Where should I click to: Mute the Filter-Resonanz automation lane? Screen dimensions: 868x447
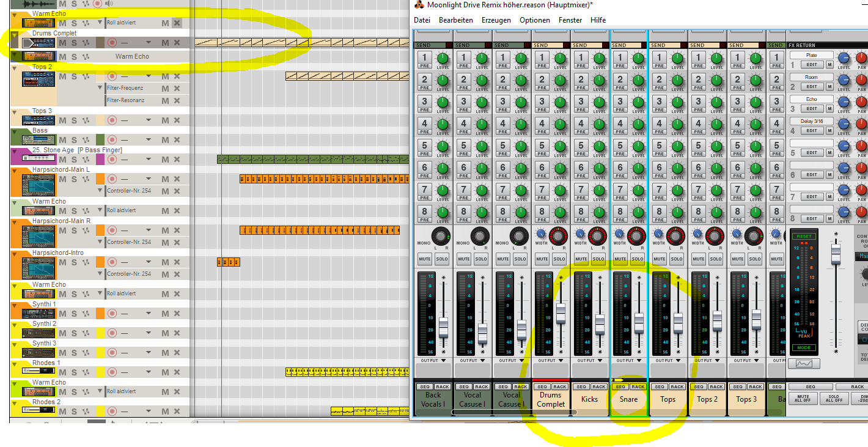point(165,100)
